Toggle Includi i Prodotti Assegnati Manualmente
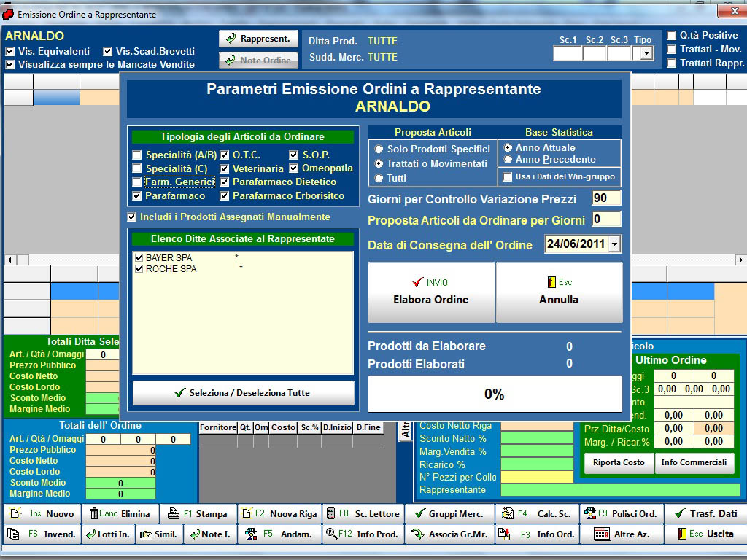Screen dimensions: 747x560 (132, 217)
